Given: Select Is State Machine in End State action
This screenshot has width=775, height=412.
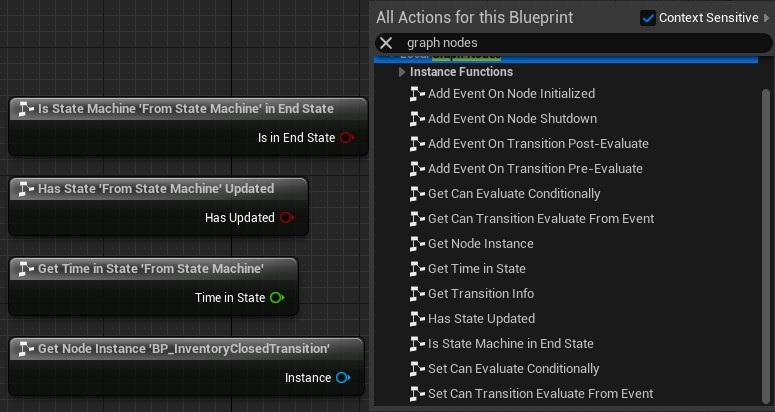Looking at the screenshot, I should pos(510,344).
